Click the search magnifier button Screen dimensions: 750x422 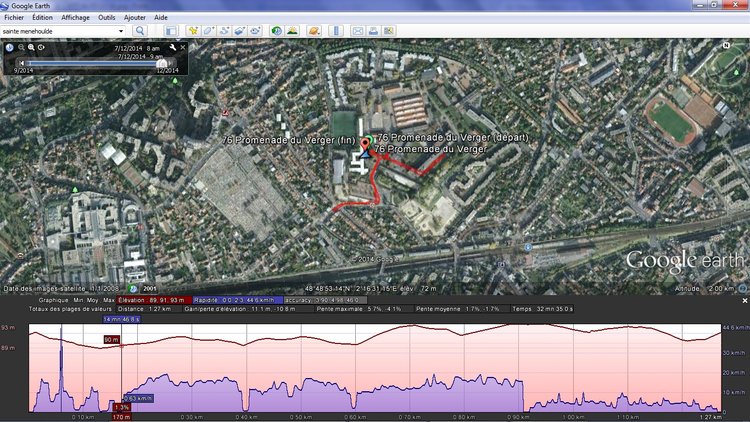(x=140, y=31)
